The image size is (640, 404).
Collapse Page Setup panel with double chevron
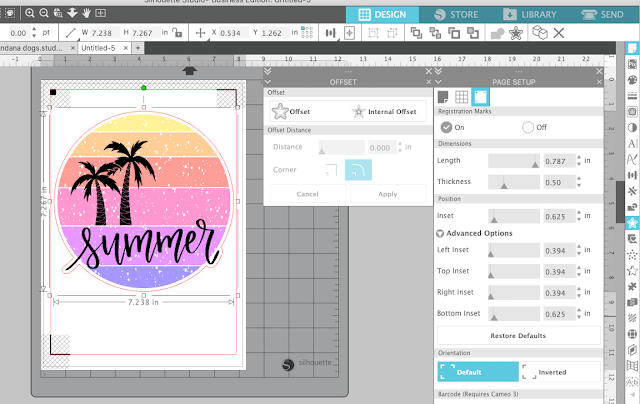point(438,71)
